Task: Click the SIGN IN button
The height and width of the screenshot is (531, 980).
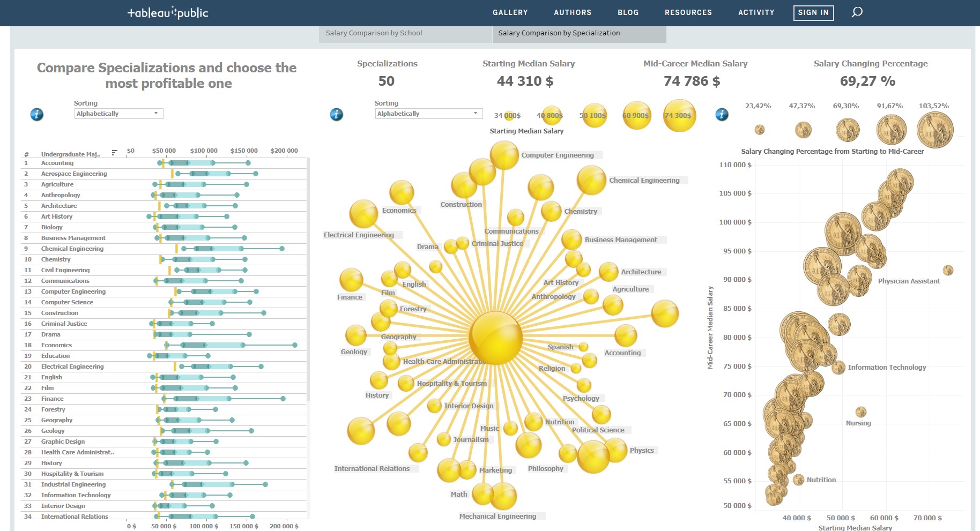Action: (x=813, y=12)
